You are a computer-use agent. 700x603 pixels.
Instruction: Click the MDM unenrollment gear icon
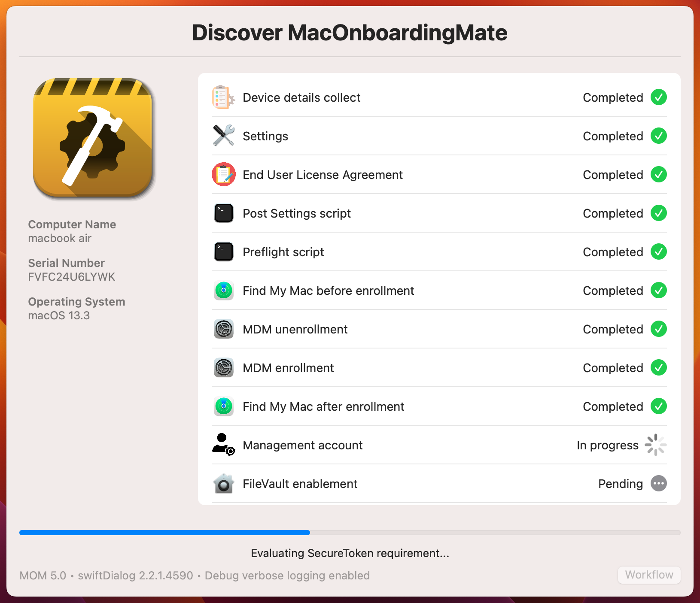coord(223,329)
